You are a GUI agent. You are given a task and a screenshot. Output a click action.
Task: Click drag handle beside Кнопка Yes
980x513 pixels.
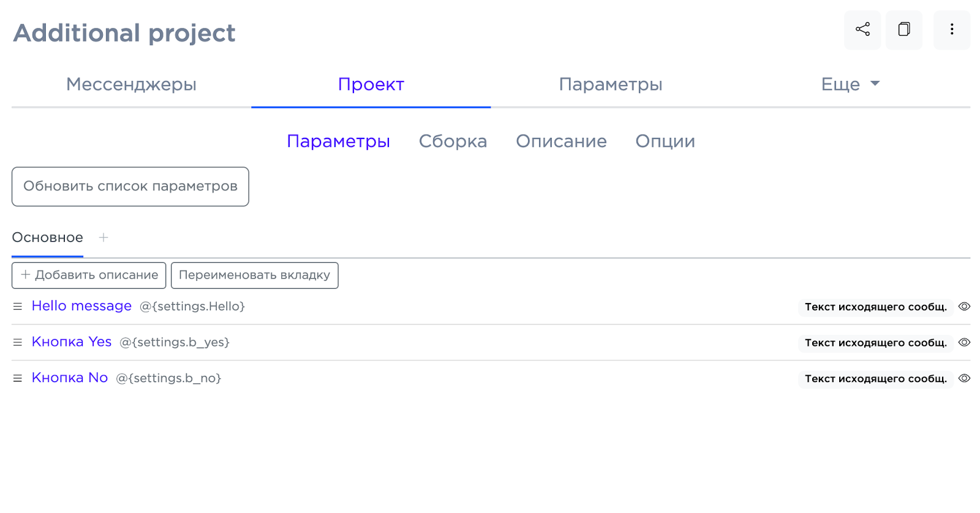[x=18, y=342]
